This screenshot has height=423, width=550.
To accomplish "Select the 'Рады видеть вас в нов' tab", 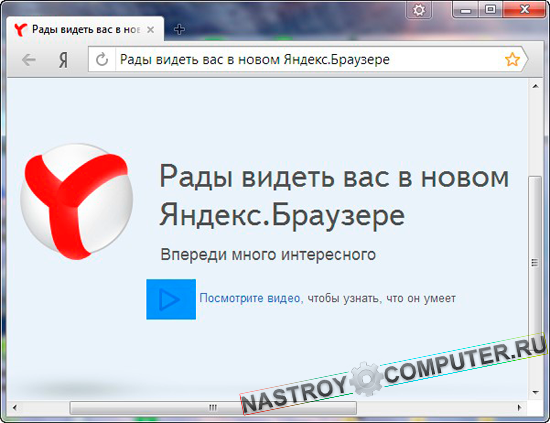I will tap(85, 29).
